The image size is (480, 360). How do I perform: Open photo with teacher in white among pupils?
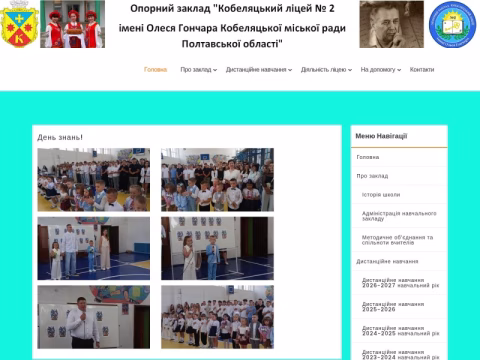(x=217, y=180)
